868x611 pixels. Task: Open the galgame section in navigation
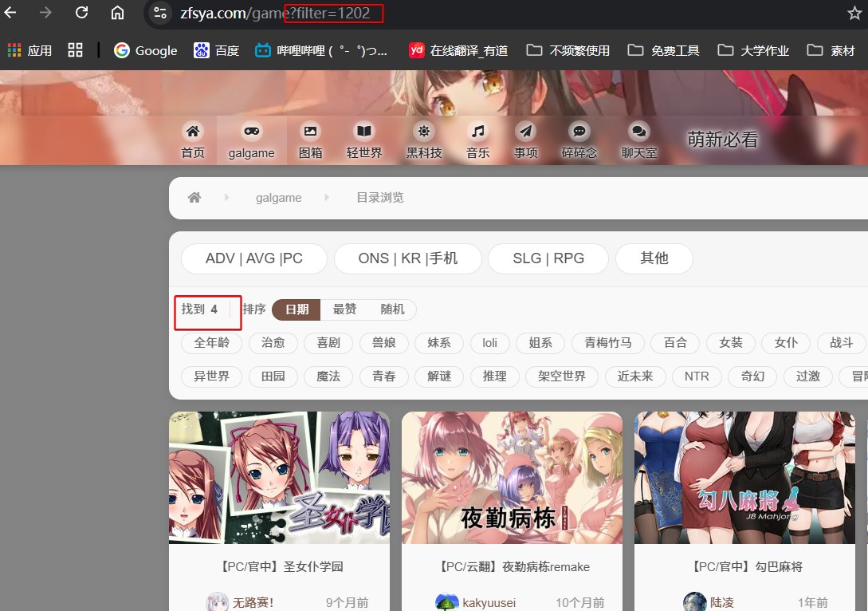pos(251,140)
